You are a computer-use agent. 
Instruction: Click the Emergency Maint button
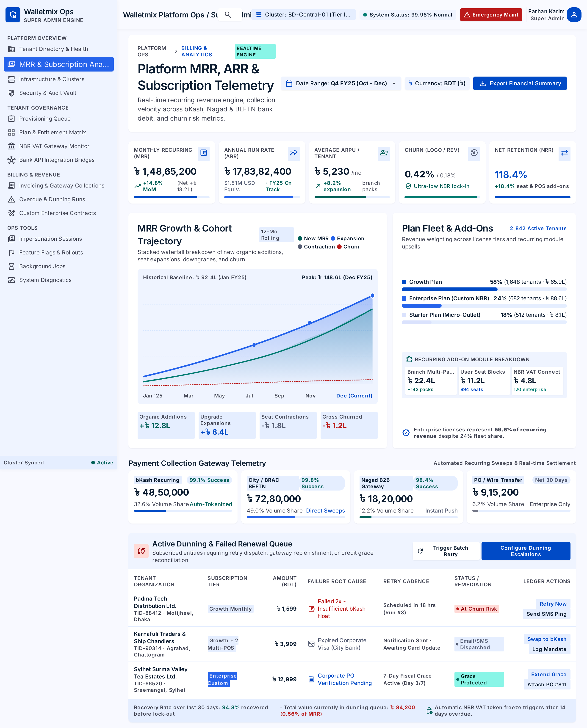point(491,15)
